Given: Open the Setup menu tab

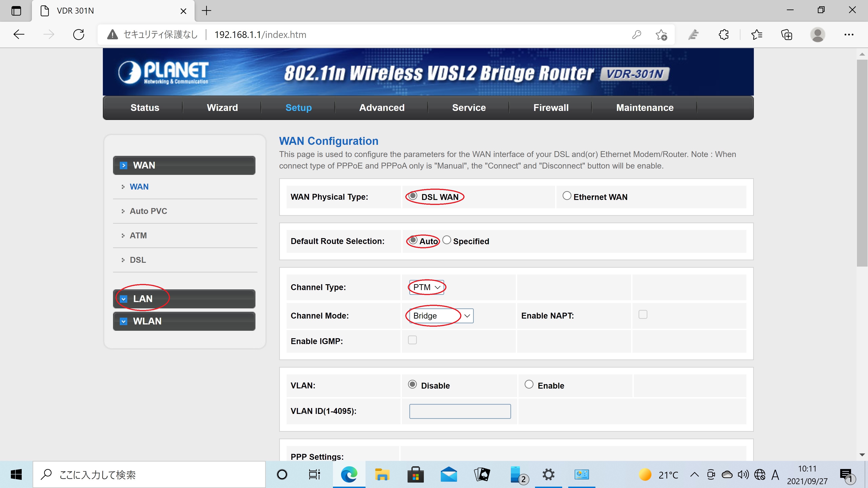Looking at the screenshot, I should point(299,108).
